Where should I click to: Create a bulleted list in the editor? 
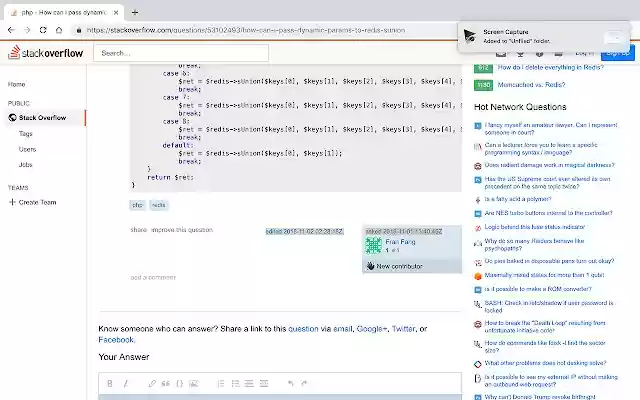point(235,383)
